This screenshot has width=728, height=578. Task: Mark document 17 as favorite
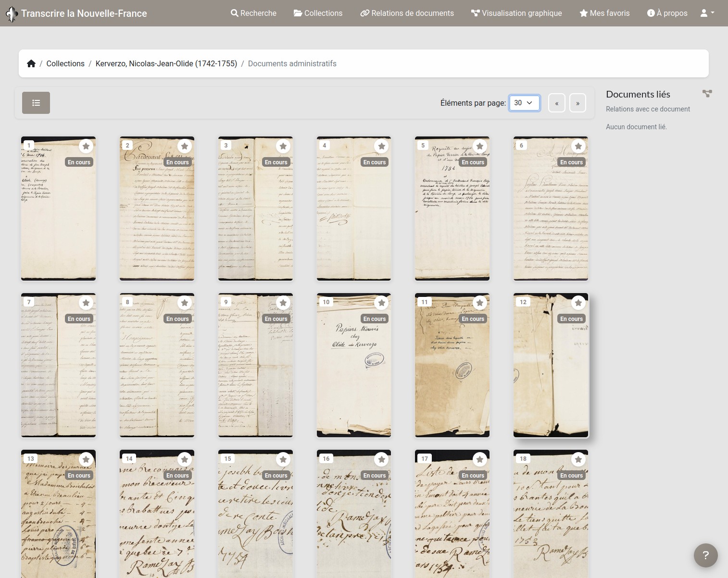click(480, 459)
